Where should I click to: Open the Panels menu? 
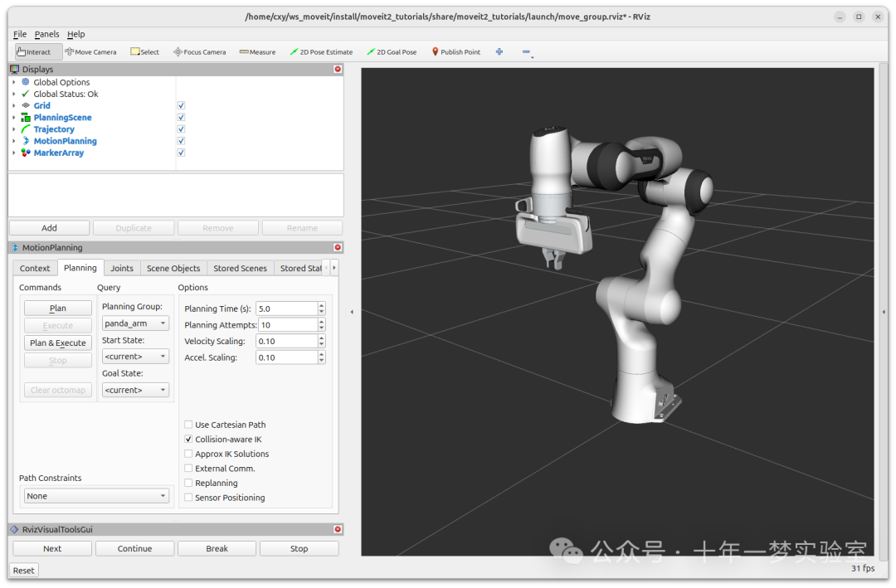46,34
